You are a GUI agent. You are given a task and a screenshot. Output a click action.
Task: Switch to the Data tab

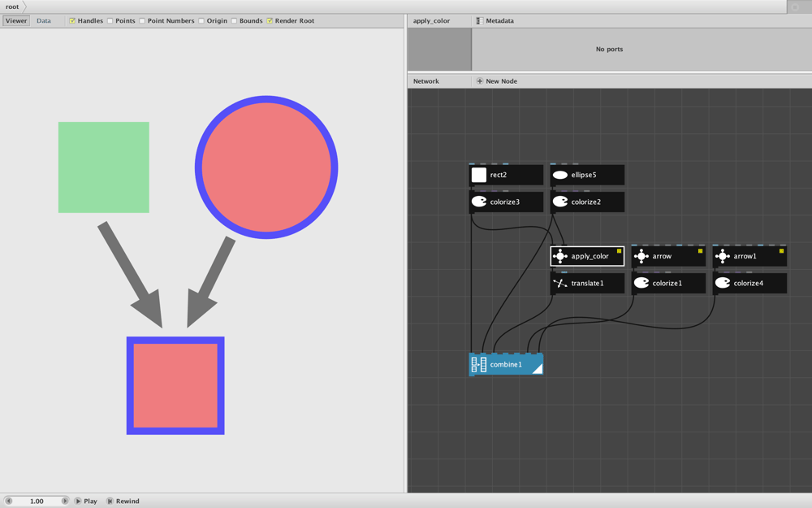(x=44, y=21)
